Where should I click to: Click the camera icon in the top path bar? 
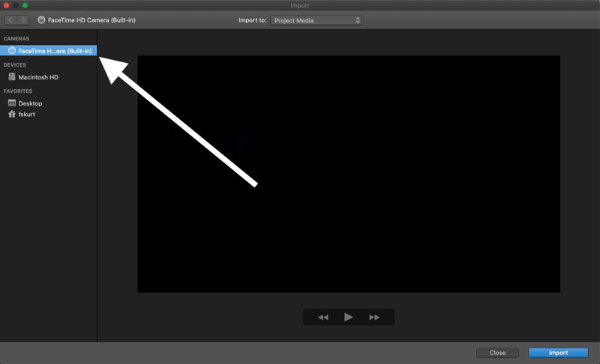(x=42, y=20)
